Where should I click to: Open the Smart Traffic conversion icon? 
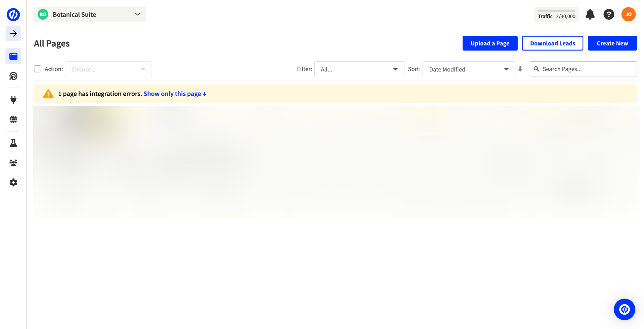pos(13,76)
